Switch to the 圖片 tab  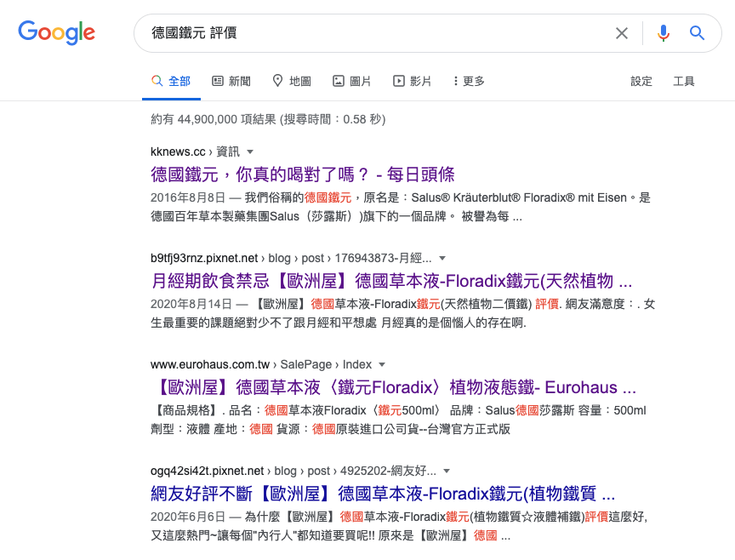pos(352,81)
